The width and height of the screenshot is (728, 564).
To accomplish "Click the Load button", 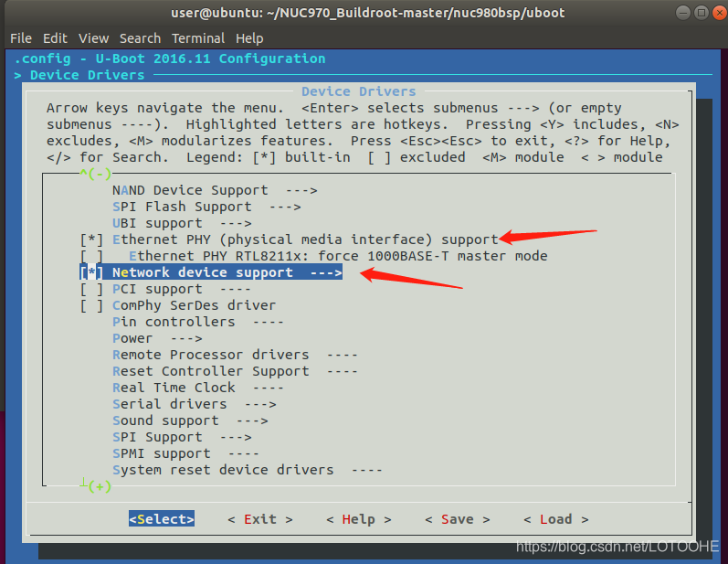I will click(x=555, y=519).
